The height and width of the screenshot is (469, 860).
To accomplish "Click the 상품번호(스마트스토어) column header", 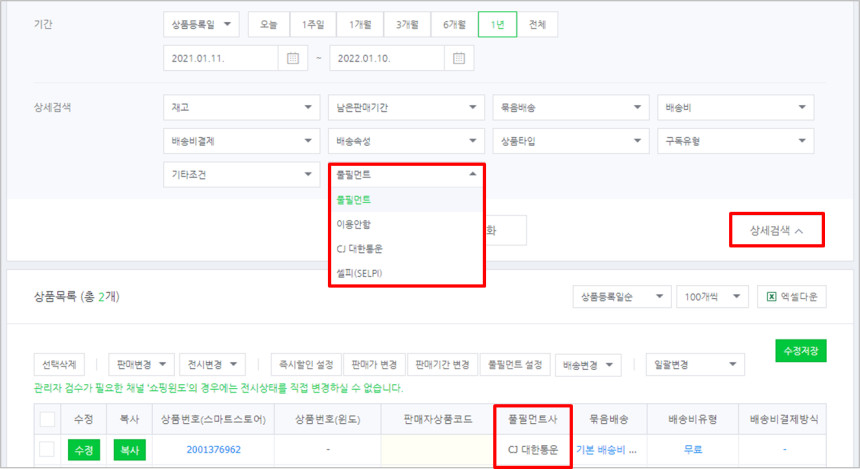I will [213, 420].
